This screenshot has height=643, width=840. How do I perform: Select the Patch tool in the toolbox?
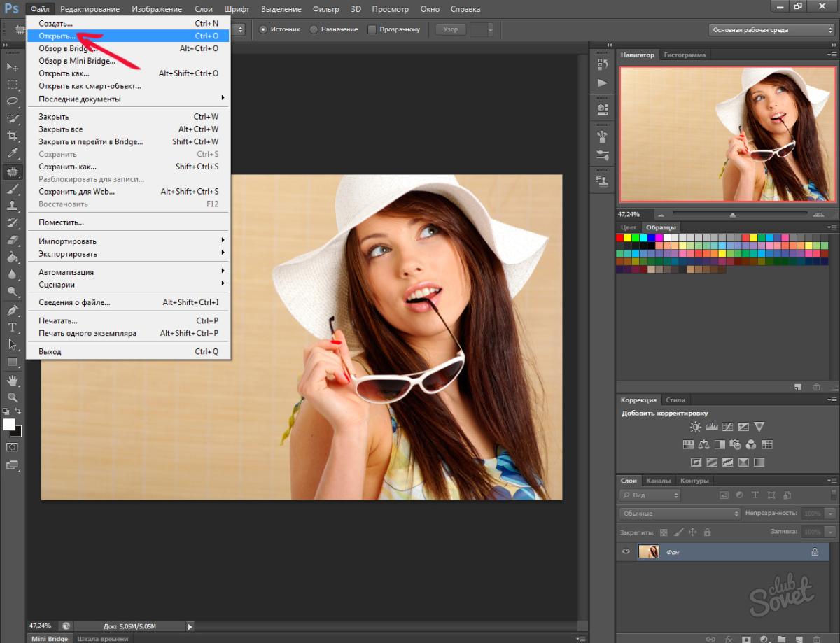click(12, 171)
